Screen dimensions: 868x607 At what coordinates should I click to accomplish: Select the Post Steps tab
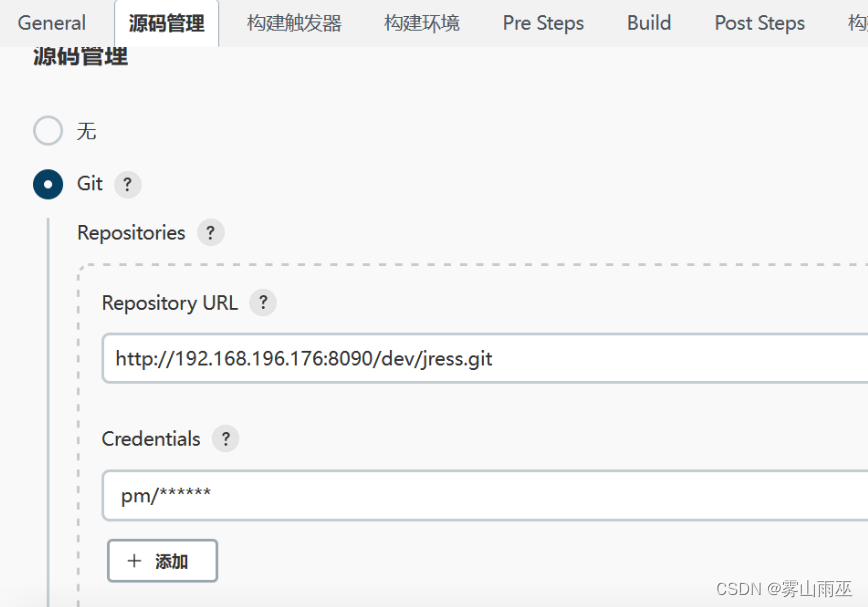tap(759, 22)
